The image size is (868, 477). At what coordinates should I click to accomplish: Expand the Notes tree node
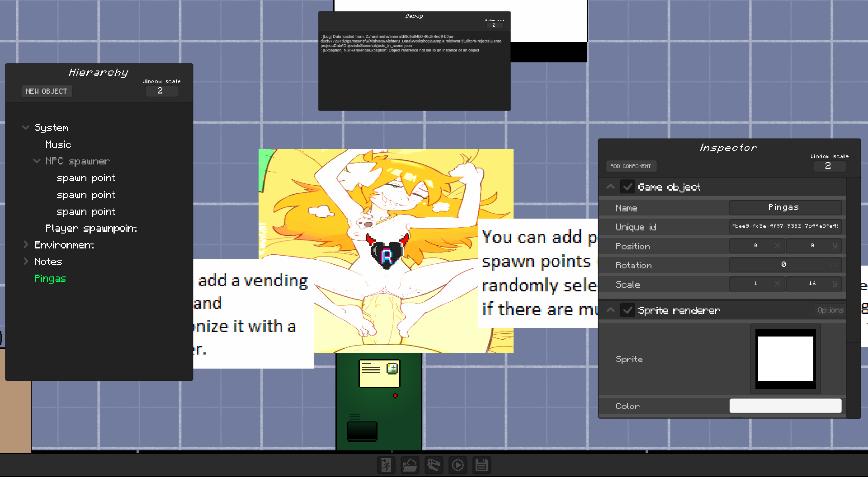(26, 261)
